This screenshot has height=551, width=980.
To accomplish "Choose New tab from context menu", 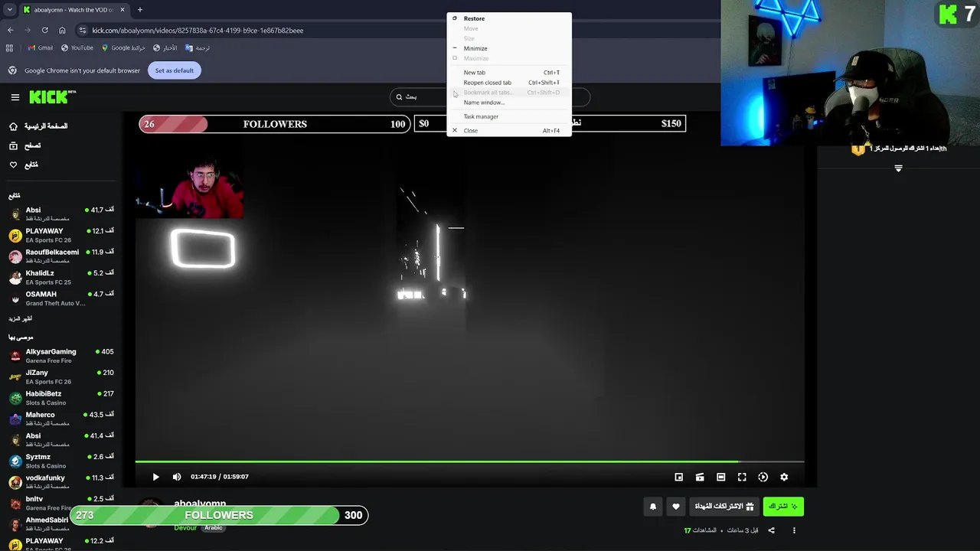I will click(x=508, y=73).
